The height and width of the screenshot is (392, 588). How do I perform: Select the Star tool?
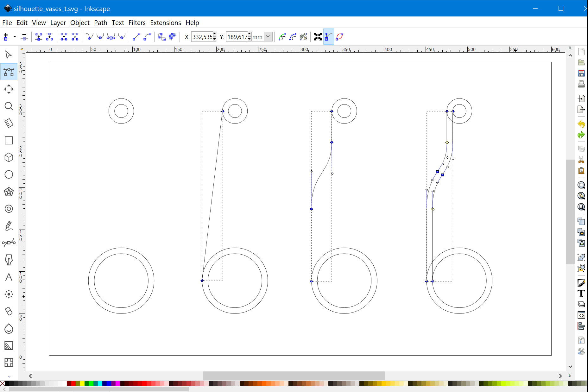pyautogui.click(x=9, y=192)
